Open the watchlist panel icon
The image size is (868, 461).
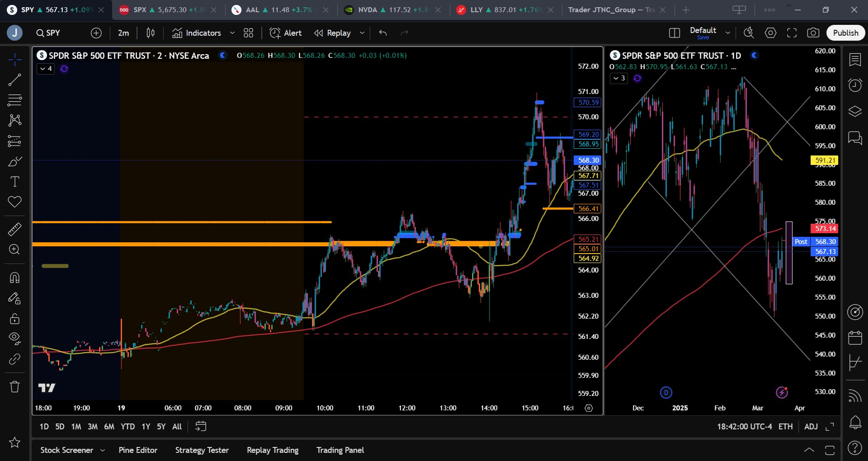(x=855, y=60)
